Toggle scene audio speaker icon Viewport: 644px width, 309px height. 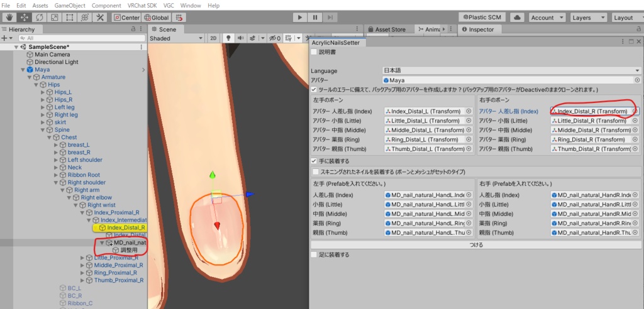(240, 38)
